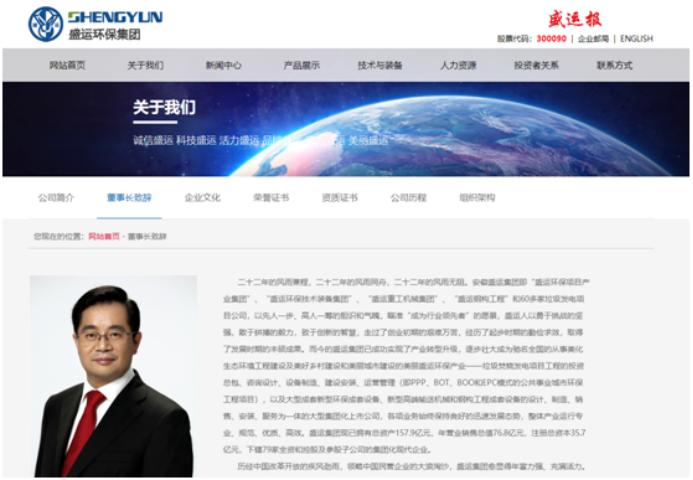
Task: Select the 企业文化 sub-tab
Action: click(x=202, y=198)
